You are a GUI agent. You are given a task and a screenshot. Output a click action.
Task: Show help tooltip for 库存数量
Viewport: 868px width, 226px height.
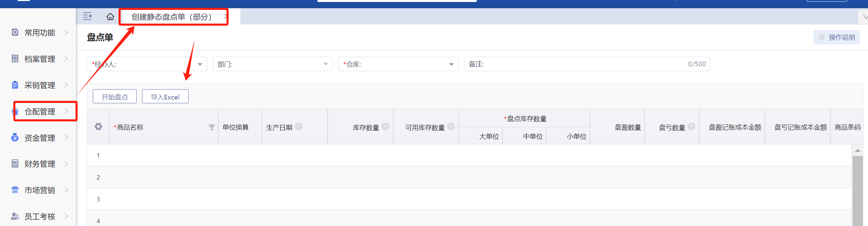coord(385,127)
